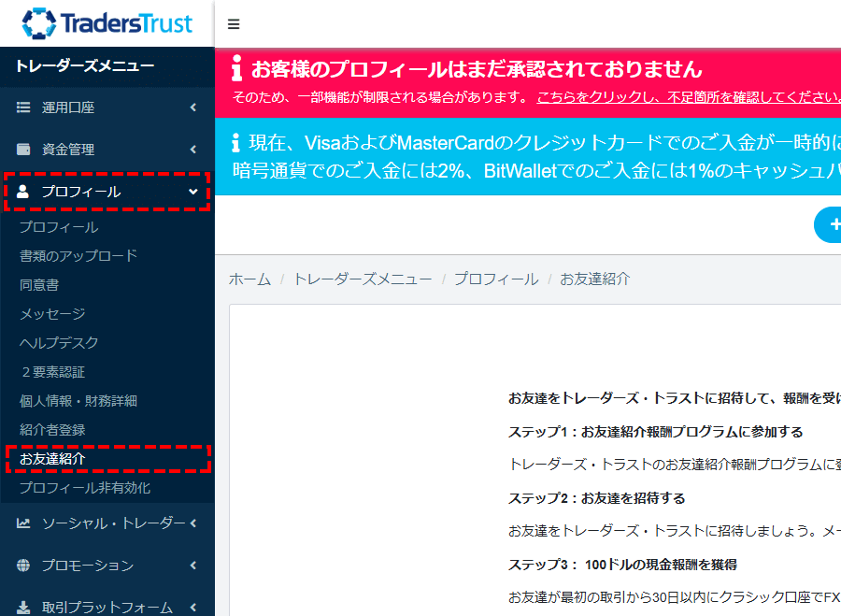Expand 取引プラットフォーム chevron arrow

(x=193, y=607)
